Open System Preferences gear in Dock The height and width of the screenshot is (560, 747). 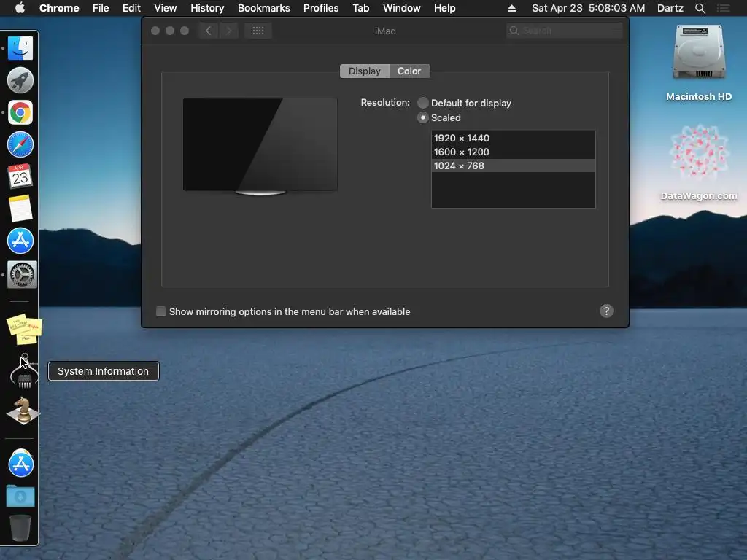(x=21, y=274)
